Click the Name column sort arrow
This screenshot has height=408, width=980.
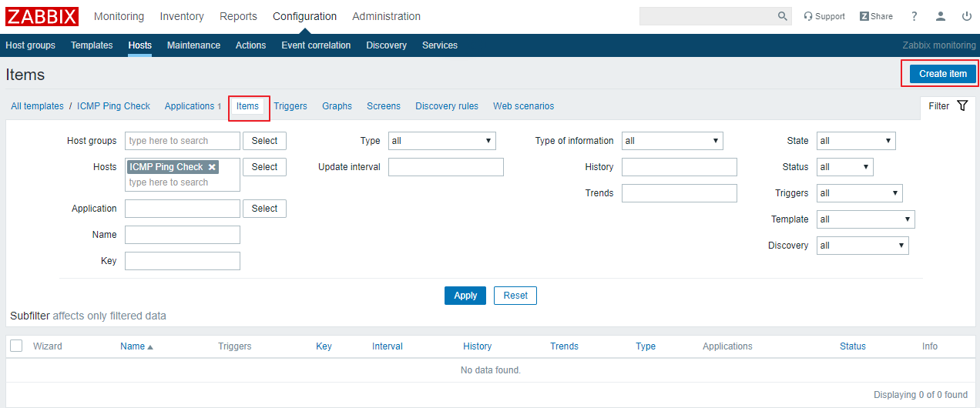[x=150, y=347]
